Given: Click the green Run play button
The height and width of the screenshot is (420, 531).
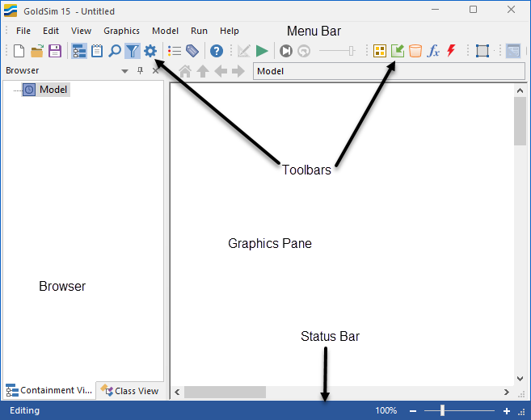Looking at the screenshot, I should (x=262, y=51).
